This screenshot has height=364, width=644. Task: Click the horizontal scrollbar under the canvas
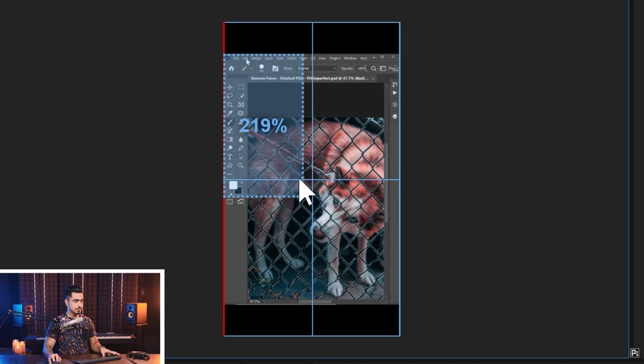[315, 302]
